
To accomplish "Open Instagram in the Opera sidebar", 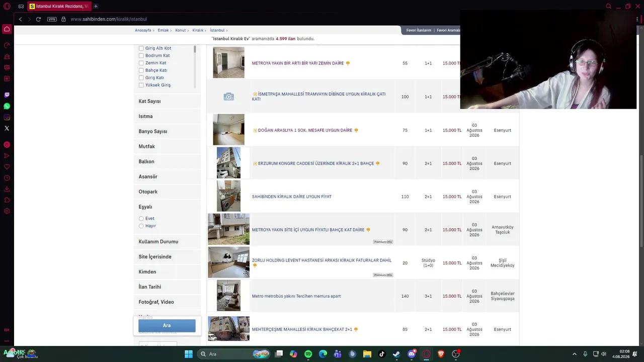I will click(x=7, y=117).
